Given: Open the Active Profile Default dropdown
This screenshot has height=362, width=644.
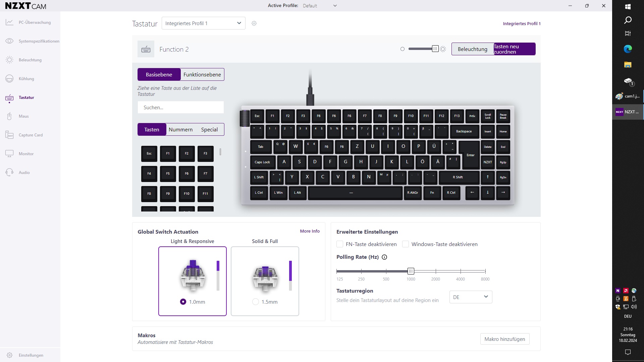Looking at the screenshot, I should tap(320, 6).
